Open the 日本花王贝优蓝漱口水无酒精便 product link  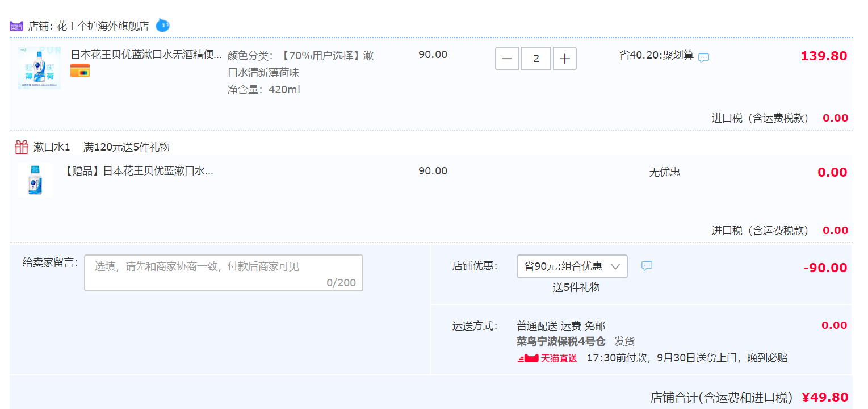pyautogui.click(x=146, y=55)
